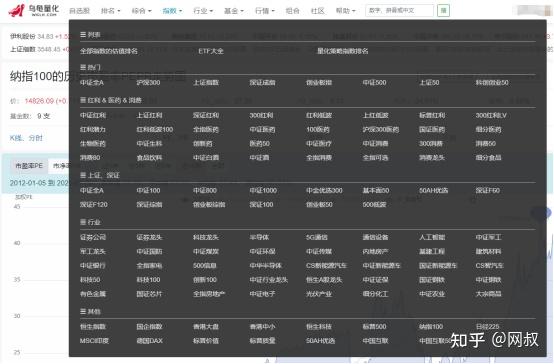Switch to the 市盈率PE tab
Image resolution: width=554 pixels, height=364 pixels.
click(x=29, y=165)
